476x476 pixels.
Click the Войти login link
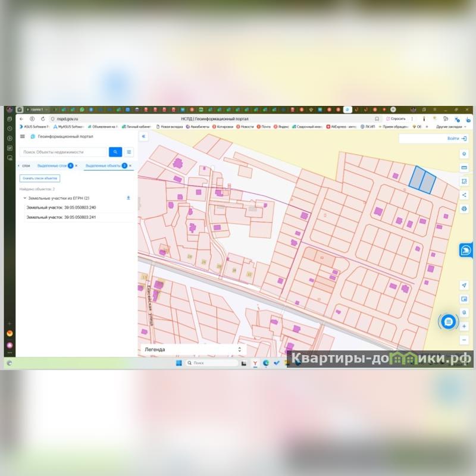(456, 139)
